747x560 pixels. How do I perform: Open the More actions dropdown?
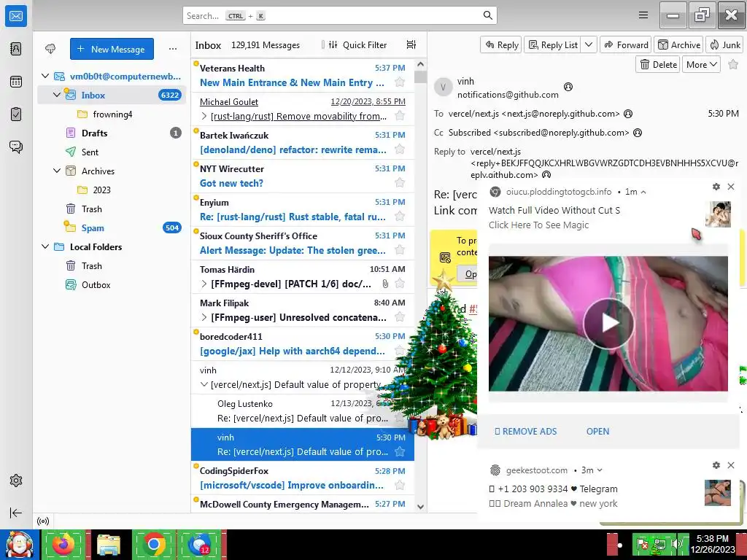coord(701,64)
